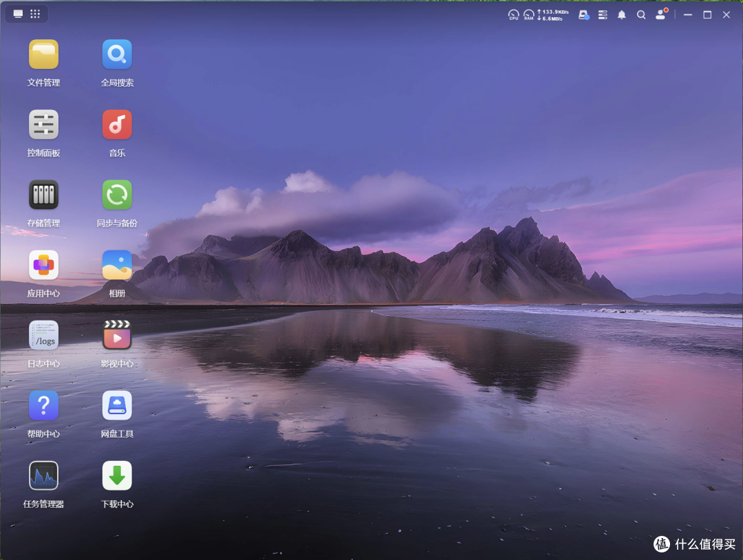Launch the 影视中心 video center
Viewport: 743px width, 560px height.
[117, 335]
